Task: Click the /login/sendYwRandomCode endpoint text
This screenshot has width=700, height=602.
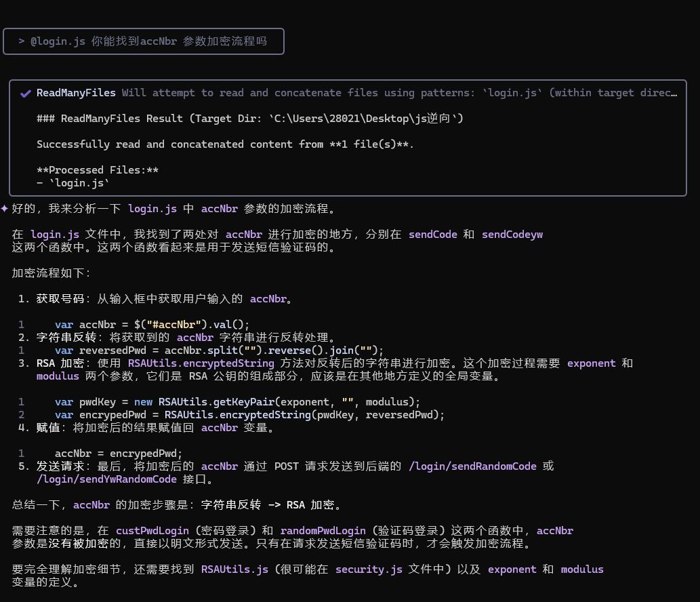Action: click(106, 479)
